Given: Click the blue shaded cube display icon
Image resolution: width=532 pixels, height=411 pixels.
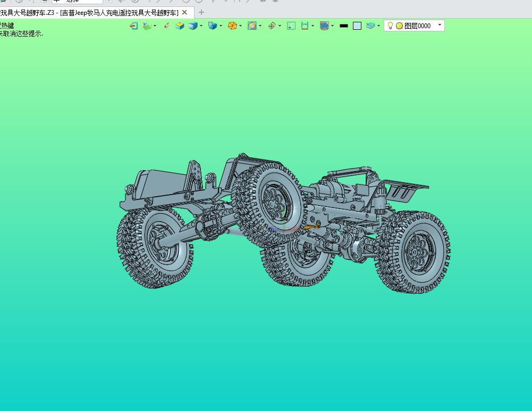Looking at the screenshot, I should click(193, 26).
